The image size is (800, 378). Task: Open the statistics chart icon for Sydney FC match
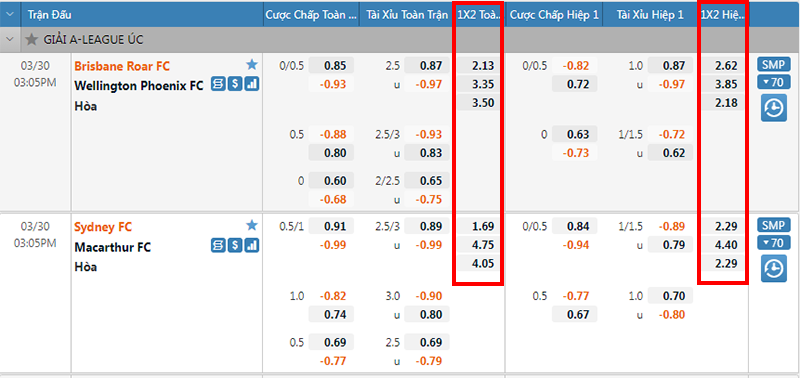tap(252, 246)
